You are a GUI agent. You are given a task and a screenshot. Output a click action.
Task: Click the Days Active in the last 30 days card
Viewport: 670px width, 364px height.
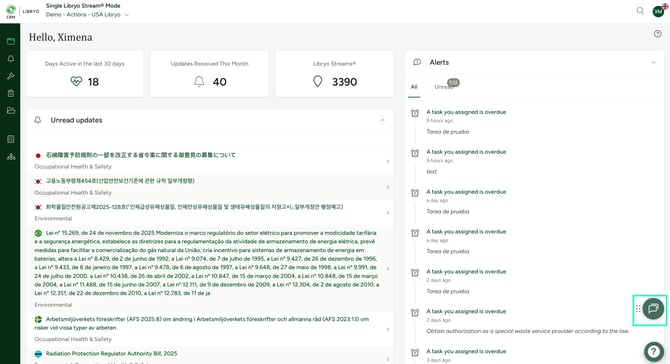coord(85,74)
